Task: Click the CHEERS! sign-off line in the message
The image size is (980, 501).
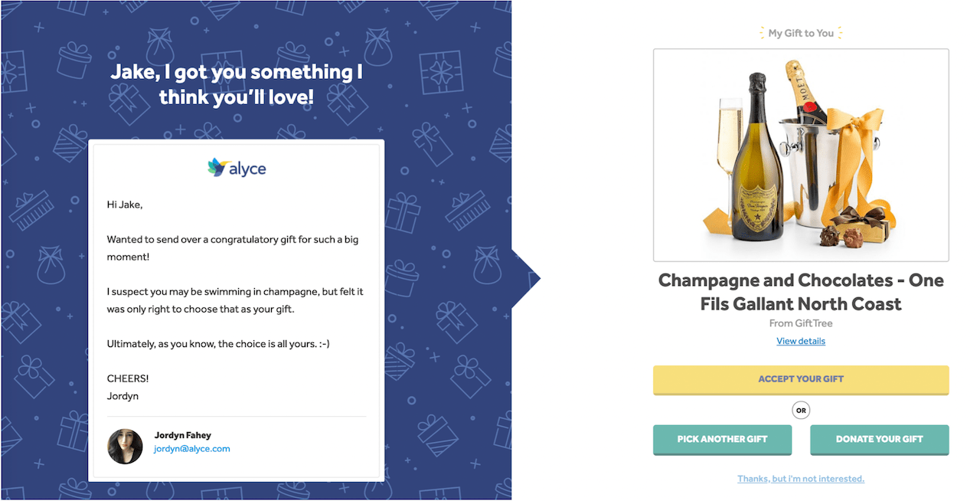Action: [128, 378]
